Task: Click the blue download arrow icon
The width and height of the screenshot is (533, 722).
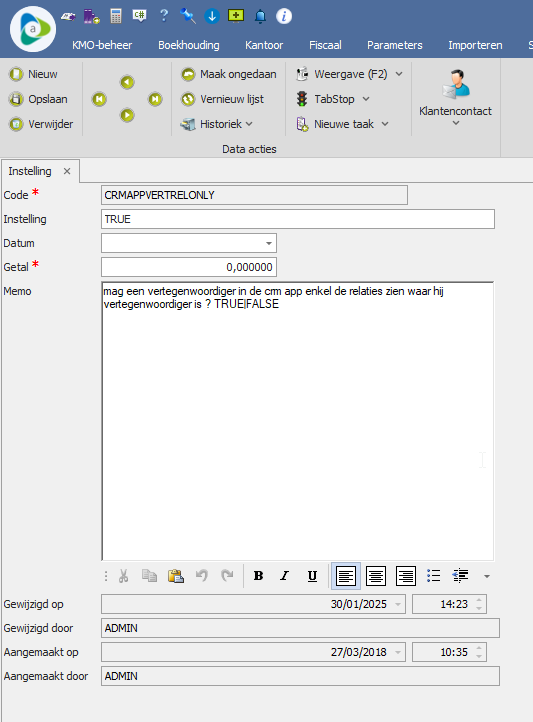Action: coord(212,16)
